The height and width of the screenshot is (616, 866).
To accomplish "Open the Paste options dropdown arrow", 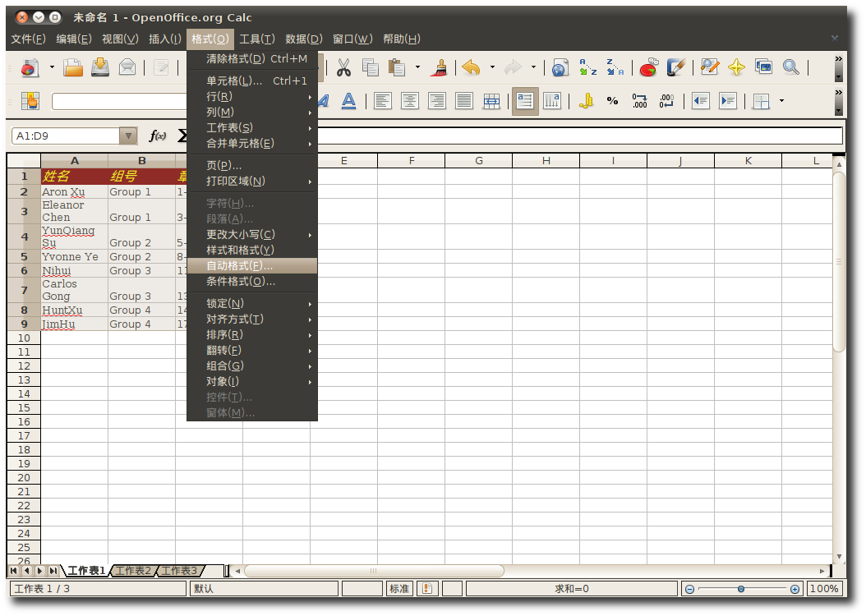I will pos(417,68).
